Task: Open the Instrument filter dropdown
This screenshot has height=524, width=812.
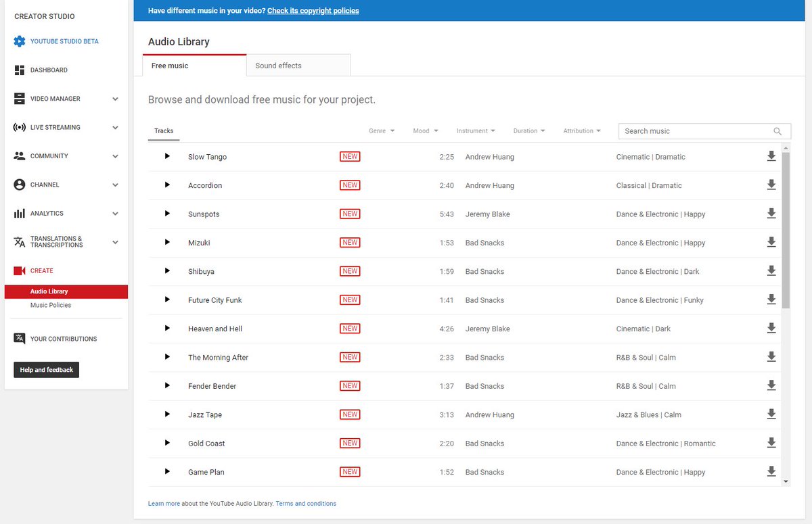Action: click(476, 131)
